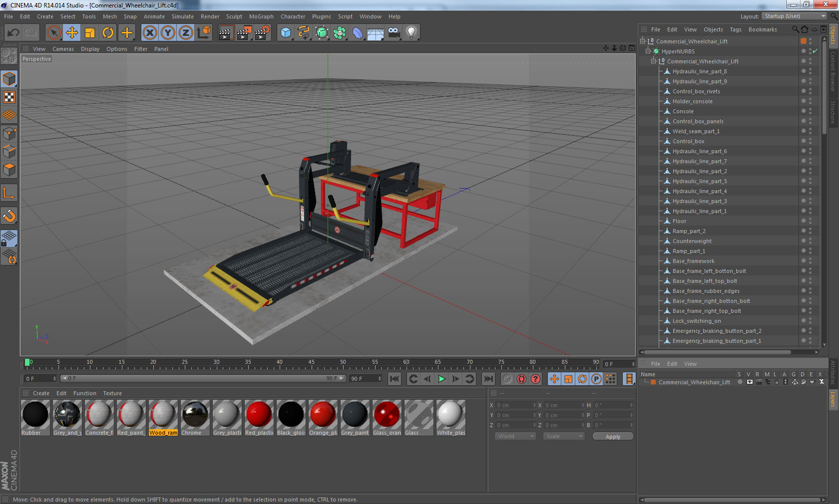The height and width of the screenshot is (504, 839).
Task: Toggle Y axis lock
Action: click(168, 33)
